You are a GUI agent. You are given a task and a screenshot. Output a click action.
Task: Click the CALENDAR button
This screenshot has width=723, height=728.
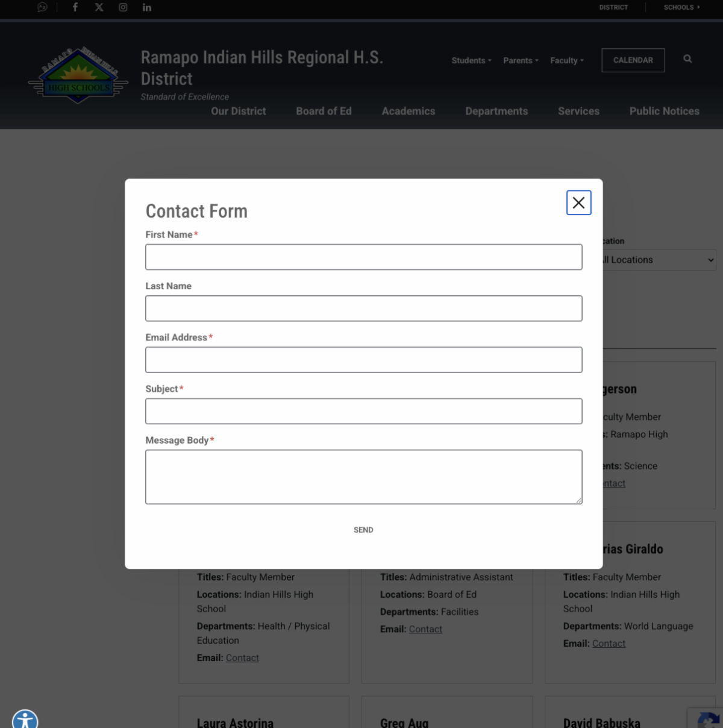[x=633, y=60]
